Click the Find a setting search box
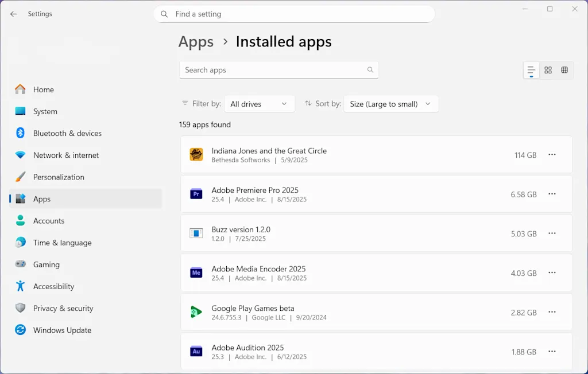 click(x=293, y=14)
